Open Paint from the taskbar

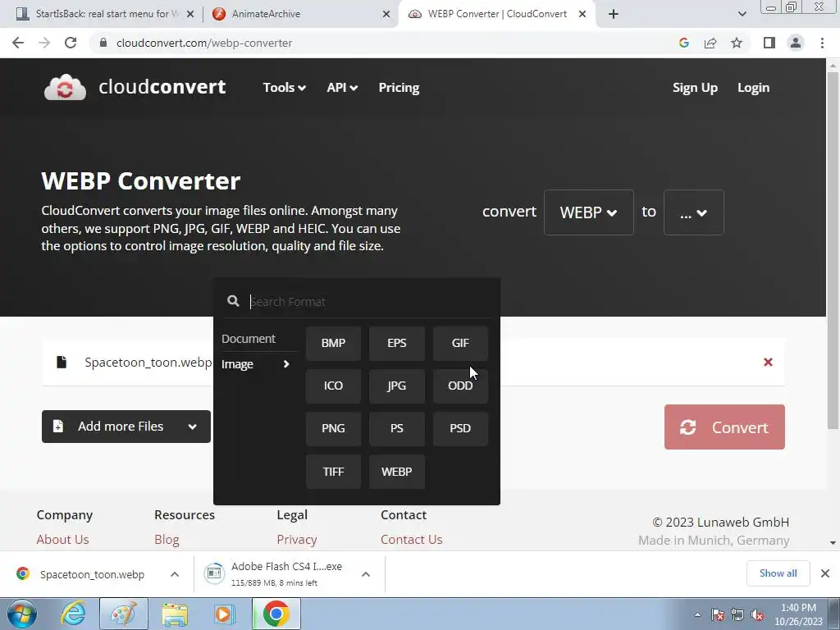point(124,614)
